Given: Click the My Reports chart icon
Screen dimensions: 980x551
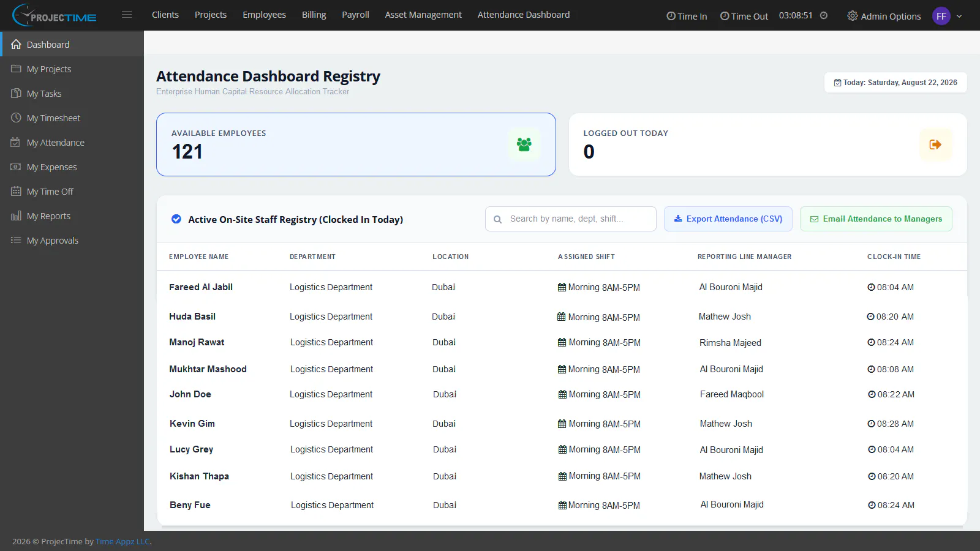Looking at the screenshot, I should click(x=16, y=216).
